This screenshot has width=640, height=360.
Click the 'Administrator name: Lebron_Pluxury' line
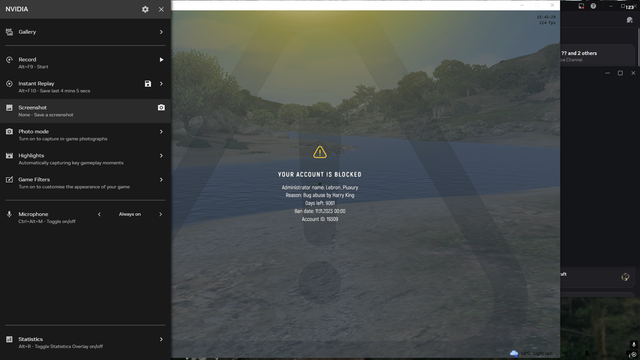(x=320, y=187)
